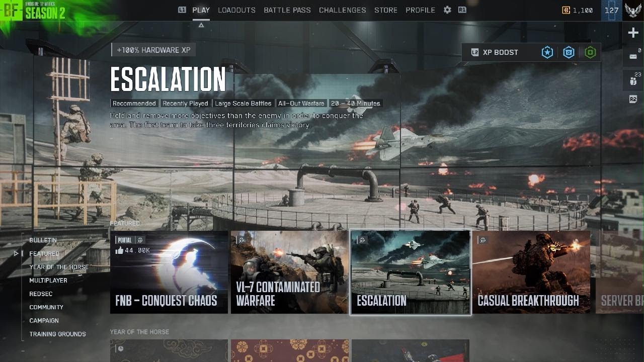
Task: Click the 20 – 40 Minutes tag
Action: point(355,104)
